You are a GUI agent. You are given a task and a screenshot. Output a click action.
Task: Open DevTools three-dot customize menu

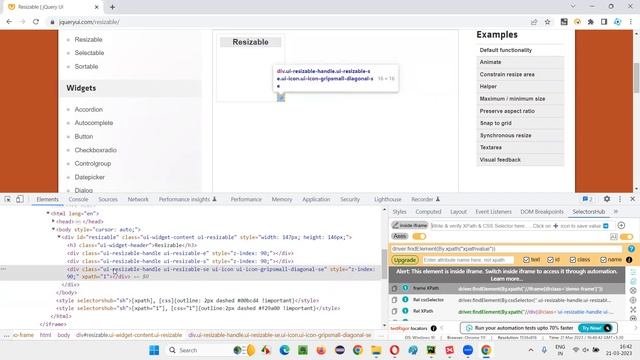point(620,199)
